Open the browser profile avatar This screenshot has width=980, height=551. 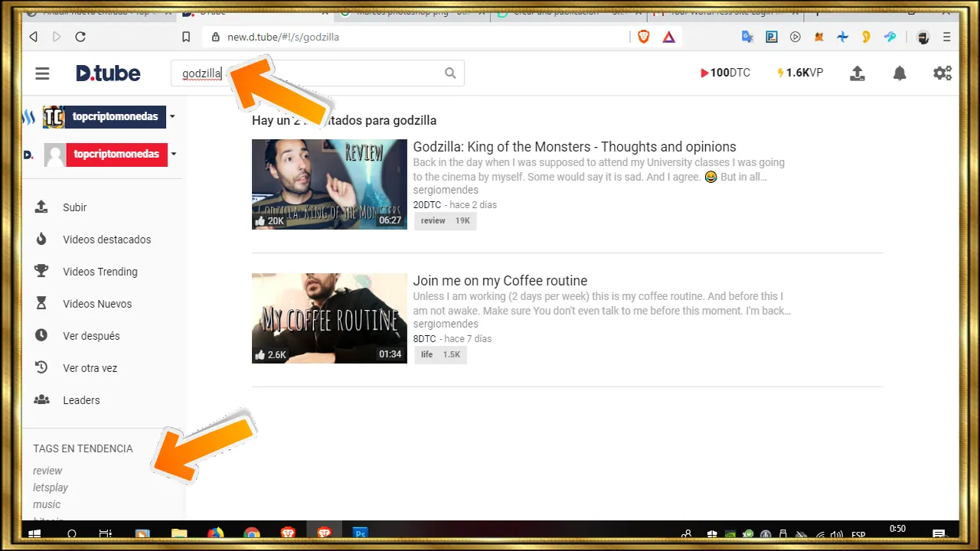923,37
